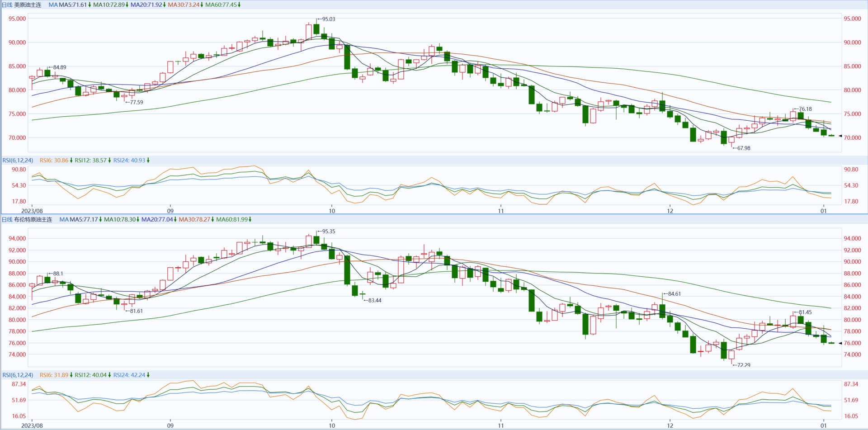Click the 日线 period label on Brent chart
The height and width of the screenshot is (430, 868).
(7, 220)
